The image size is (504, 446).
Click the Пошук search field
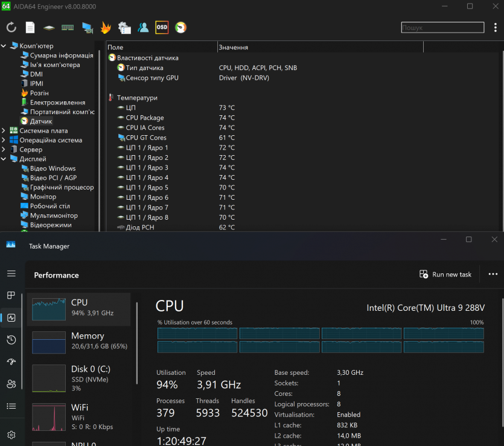[442, 28]
